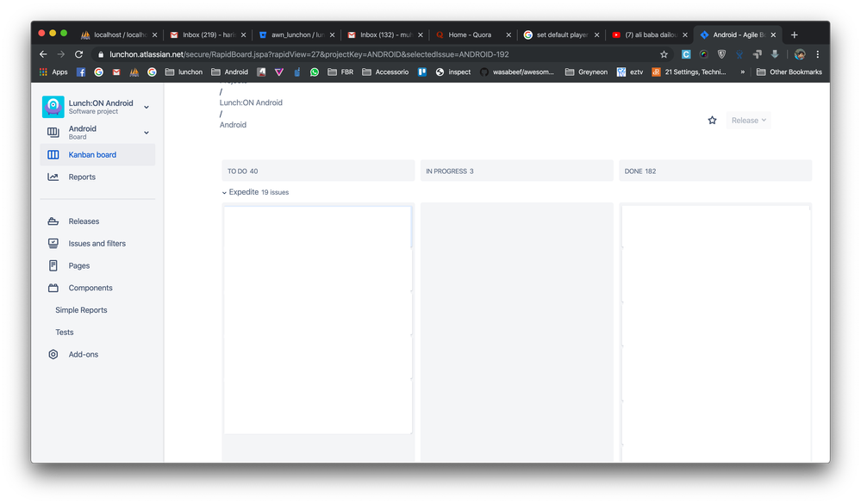
Task: Click the TO DO 40 column header
Action: click(x=319, y=171)
